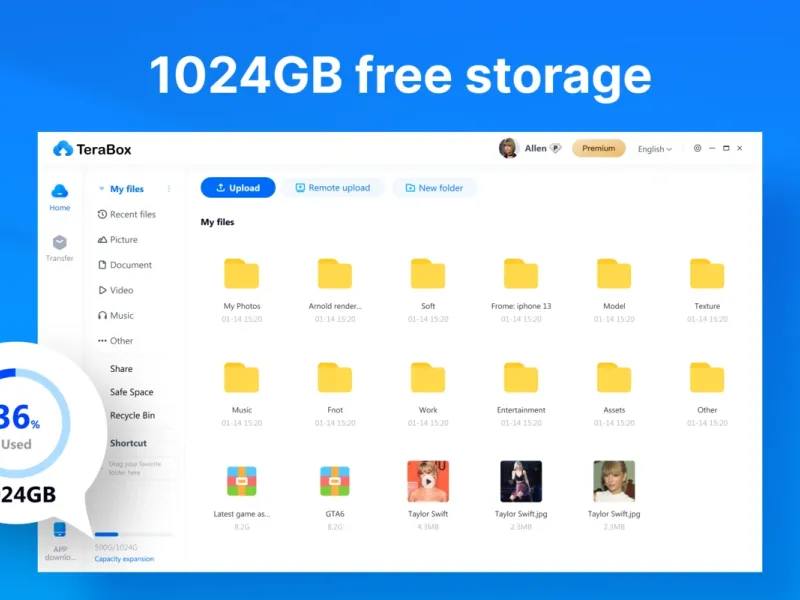Open the My Photos folder
Image resolution: width=800 pixels, height=600 pixels.
click(241, 274)
